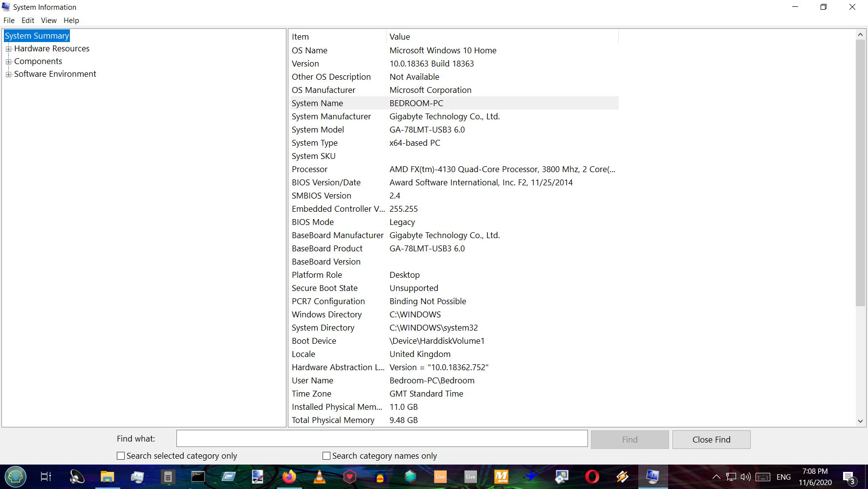868x489 pixels.
Task: Open the Help menu
Action: 71,21
